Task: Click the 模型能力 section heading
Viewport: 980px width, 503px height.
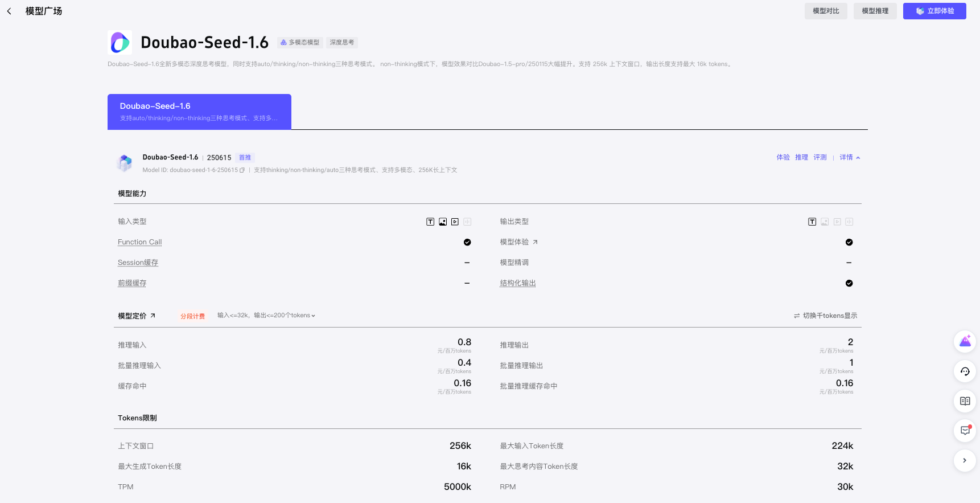Action: 132,194
